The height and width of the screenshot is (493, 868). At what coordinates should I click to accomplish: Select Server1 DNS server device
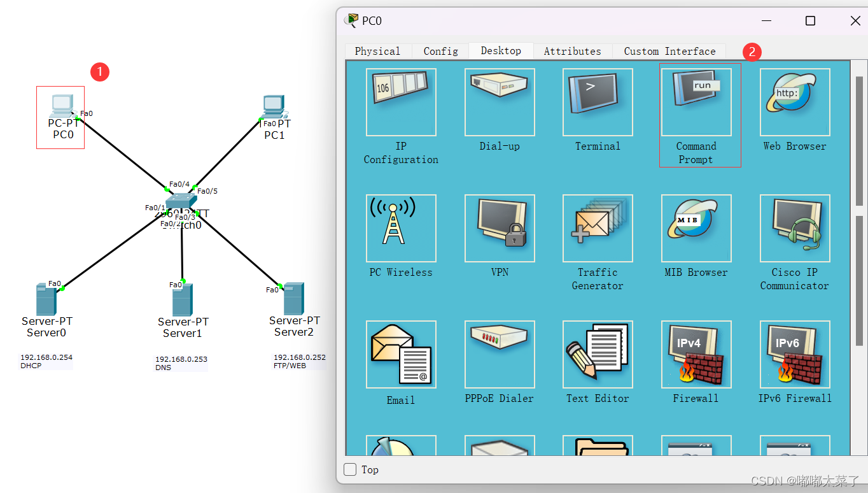(182, 300)
